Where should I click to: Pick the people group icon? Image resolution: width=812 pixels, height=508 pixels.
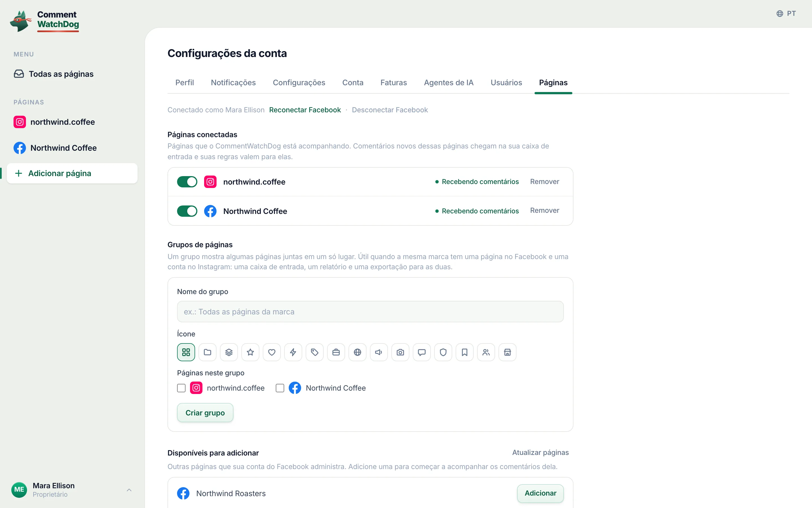(486, 352)
